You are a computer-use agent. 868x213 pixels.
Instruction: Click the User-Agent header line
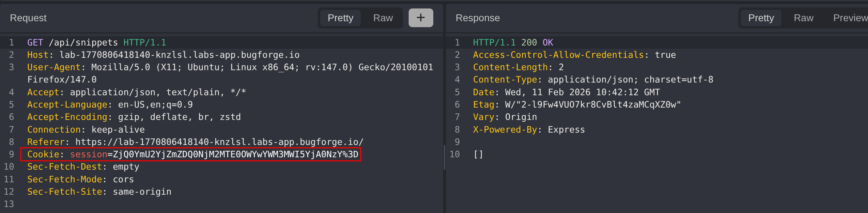click(230, 67)
